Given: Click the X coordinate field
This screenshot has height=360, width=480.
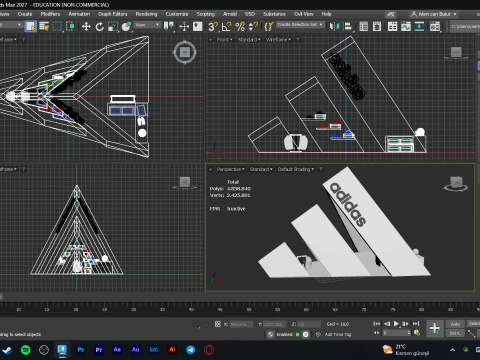Looking at the screenshot, I should pyautogui.click(x=241, y=324).
